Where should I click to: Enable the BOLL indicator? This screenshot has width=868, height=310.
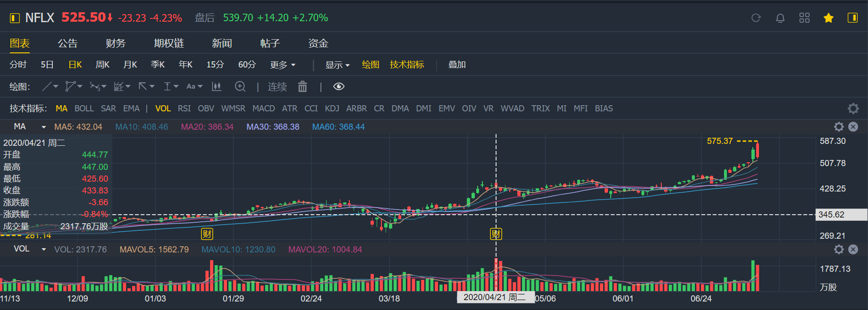[84, 109]
